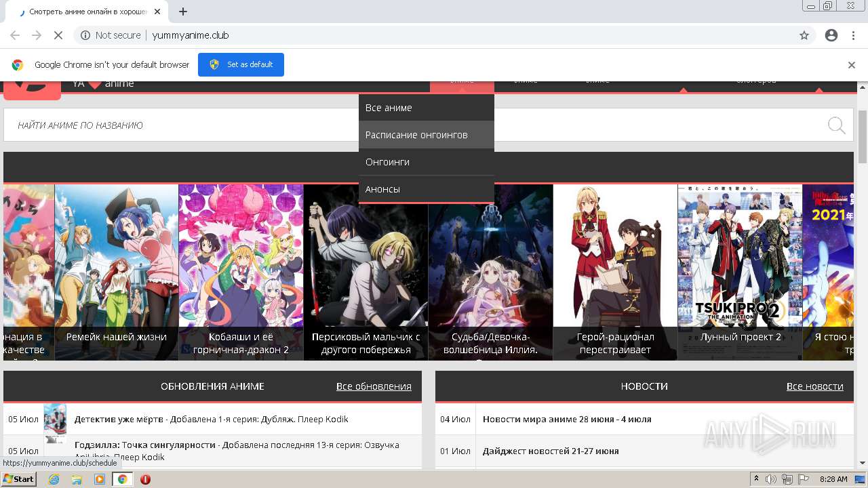
Task: Bookmark this page with the star icon
Action: tap(804, 35)
